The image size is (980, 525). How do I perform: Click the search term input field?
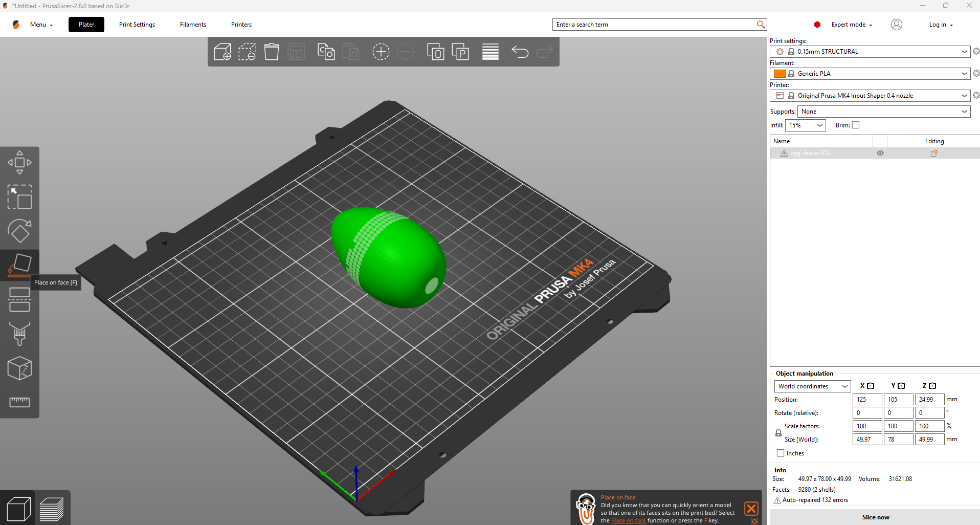pyautogui.click(x=655, y=25)
